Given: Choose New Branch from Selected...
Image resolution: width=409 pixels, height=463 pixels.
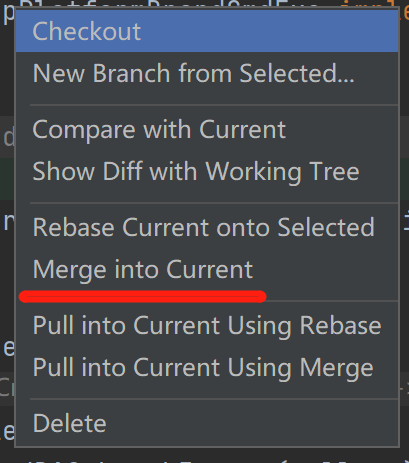Looking at the screenshot, I should coord(207,73).
